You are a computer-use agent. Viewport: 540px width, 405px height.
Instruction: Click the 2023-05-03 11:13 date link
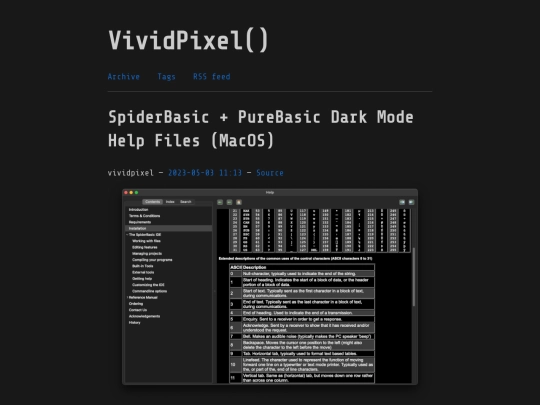coord(205,173)
